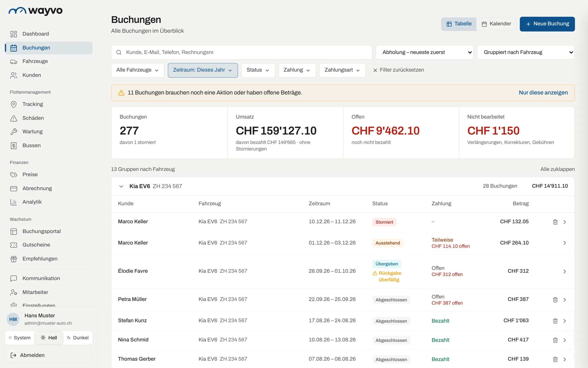Open the Abholung sort order dropdown

[x=425, y=52]
